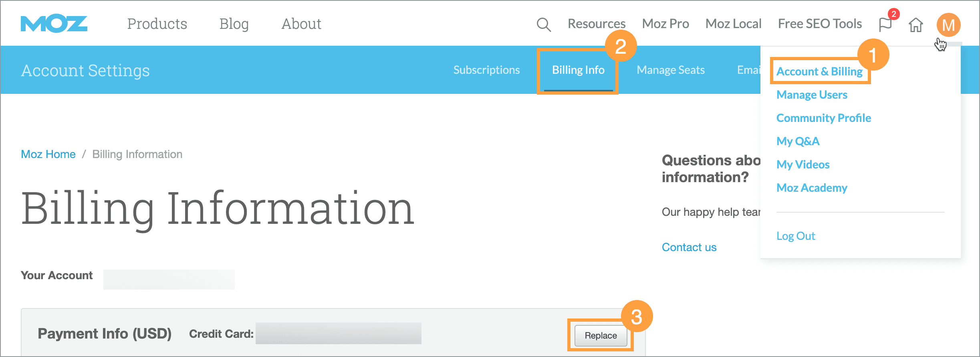The width and height of the screenshot is (980, 357).
Task: Open the search magnifier icon
Action: [543, 24]
